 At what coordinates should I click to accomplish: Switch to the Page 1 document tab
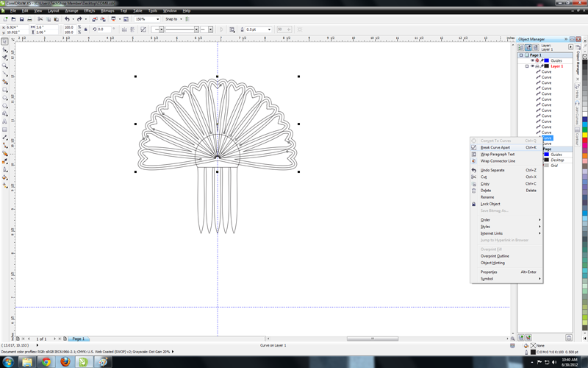click(x=79, y=339)
